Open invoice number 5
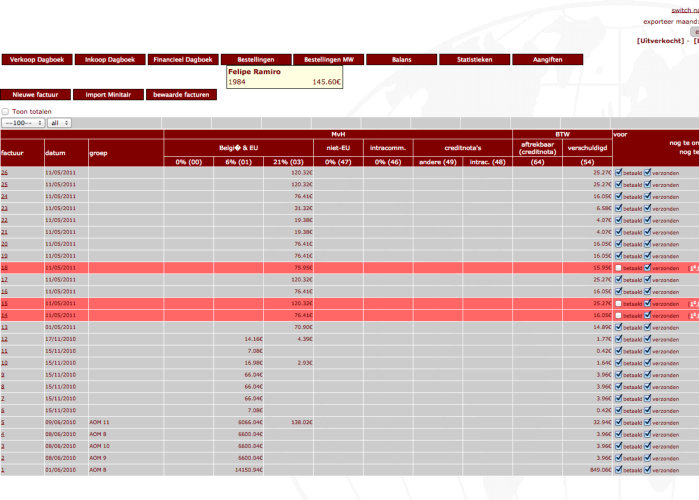Image resolution: width=699 pixels, height=500 pixels. [x=3, y=422]
